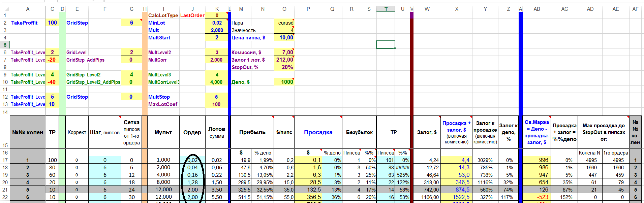This screenshot has width=644, height=203.
Task: Select the MaxLotCoef value 100
Action: point(217,104)
